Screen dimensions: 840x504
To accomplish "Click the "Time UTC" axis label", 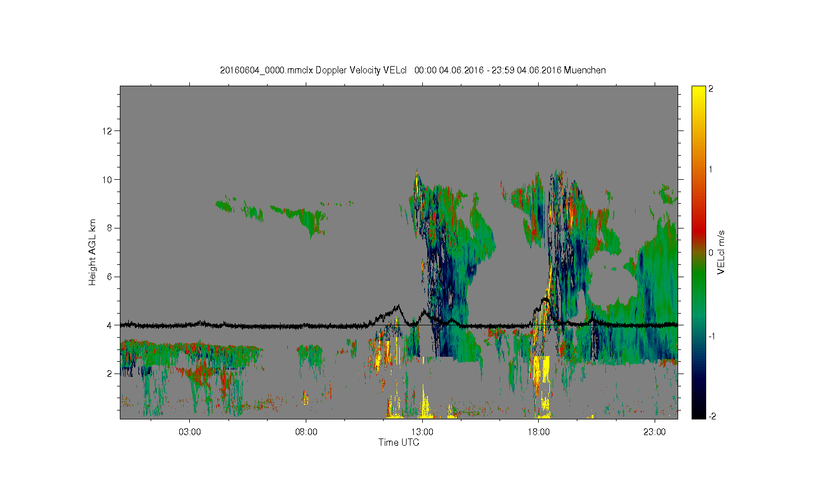I will coord(399,442).
